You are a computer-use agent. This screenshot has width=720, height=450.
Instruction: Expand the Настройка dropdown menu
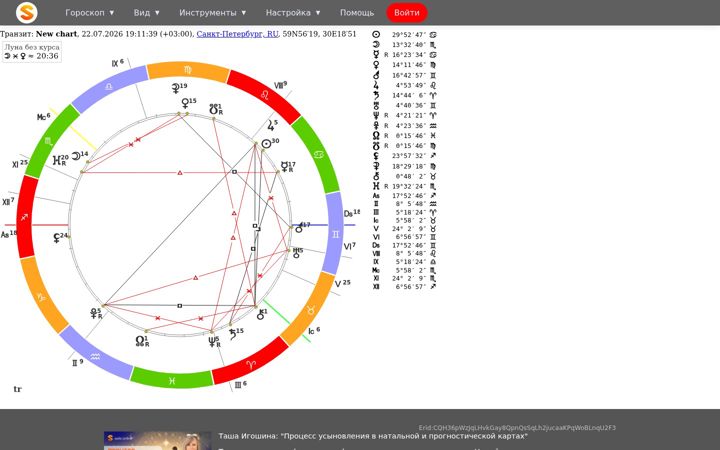tap(293, 12)
